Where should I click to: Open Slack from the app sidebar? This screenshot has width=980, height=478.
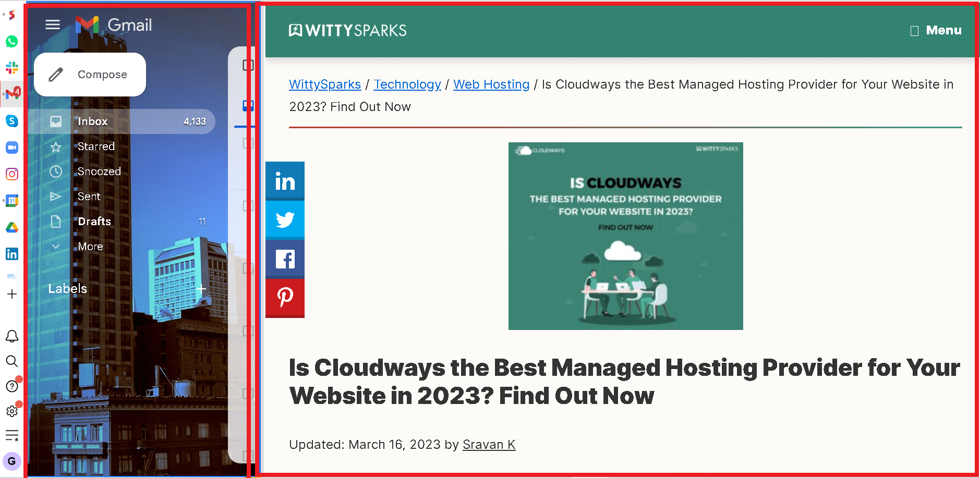11,68
